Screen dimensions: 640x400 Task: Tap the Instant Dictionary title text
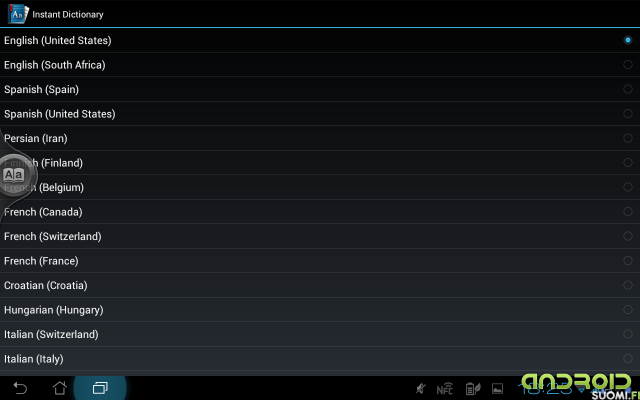(68, 15)
